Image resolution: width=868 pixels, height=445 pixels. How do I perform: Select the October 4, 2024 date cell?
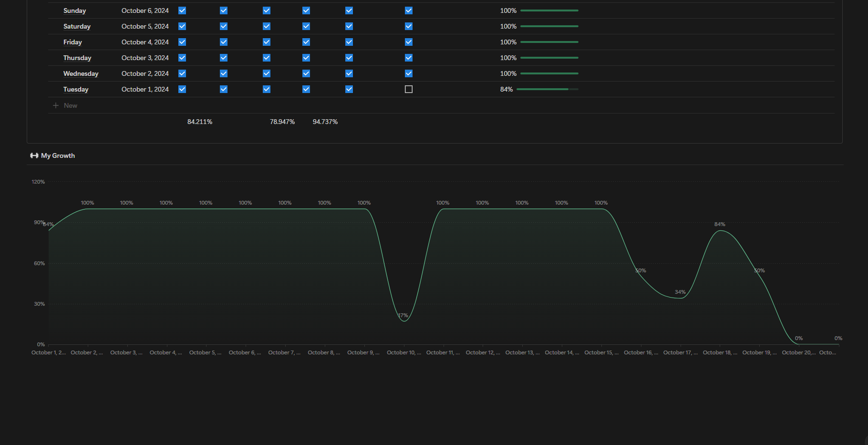pyautogui.click(x=145, y=42)
